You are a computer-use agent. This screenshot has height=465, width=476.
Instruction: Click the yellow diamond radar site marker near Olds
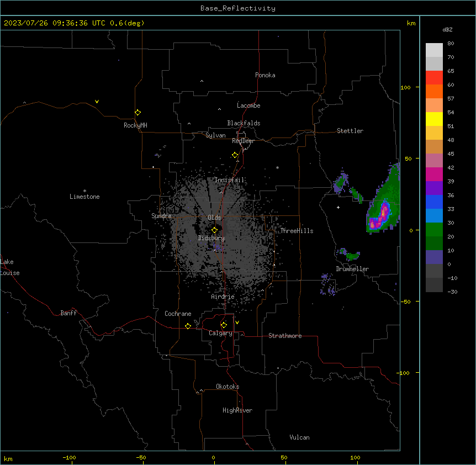[214, 230]
